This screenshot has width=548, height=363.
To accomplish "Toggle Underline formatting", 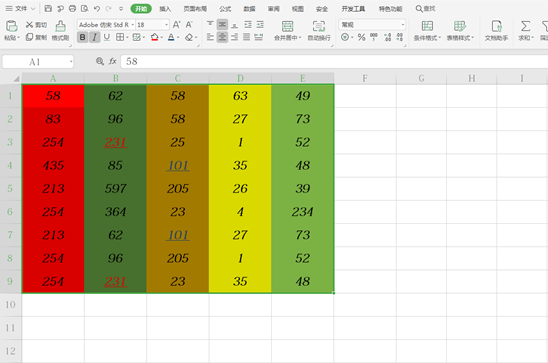I will tap(107, 37).
